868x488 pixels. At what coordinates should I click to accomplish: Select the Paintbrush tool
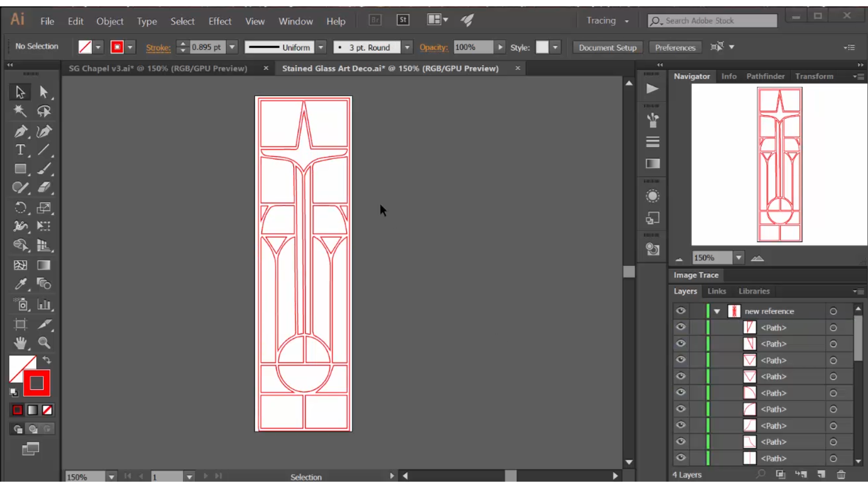coord(44,169)
